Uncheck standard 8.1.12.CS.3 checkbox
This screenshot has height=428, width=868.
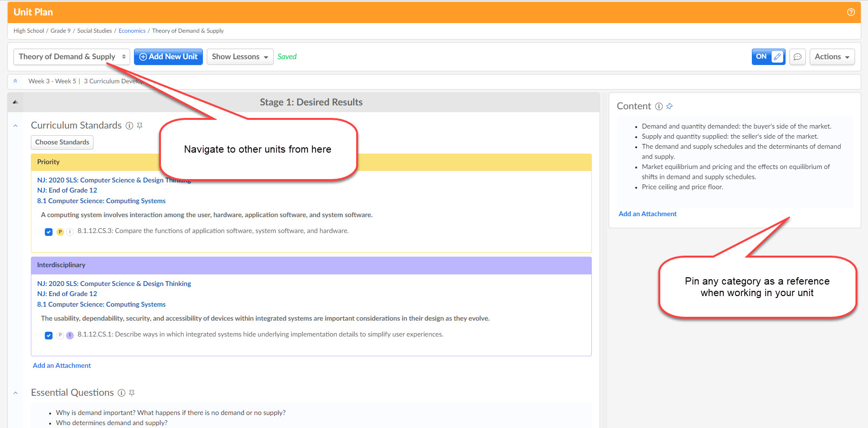(x=49, y=232)
